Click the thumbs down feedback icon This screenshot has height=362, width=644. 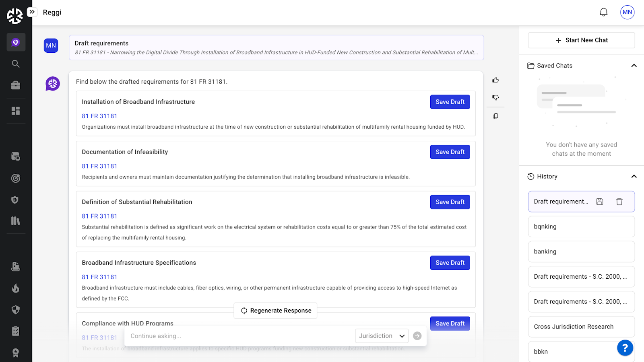tap(495, 98)
